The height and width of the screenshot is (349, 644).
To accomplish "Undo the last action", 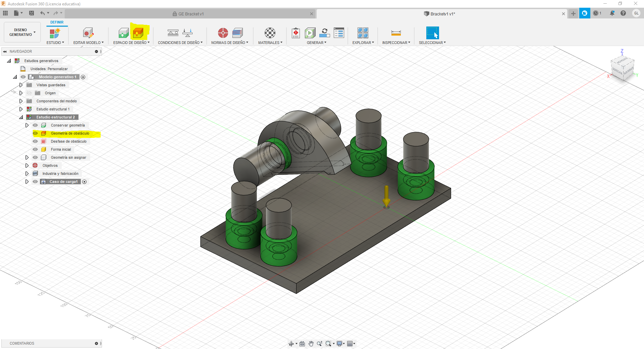I will tap(43, 13).
